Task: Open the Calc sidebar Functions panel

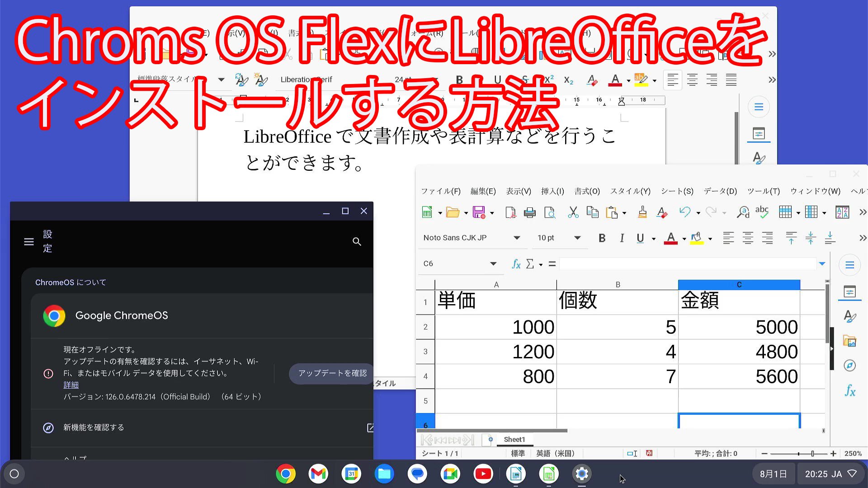Action: coord(849,390)
